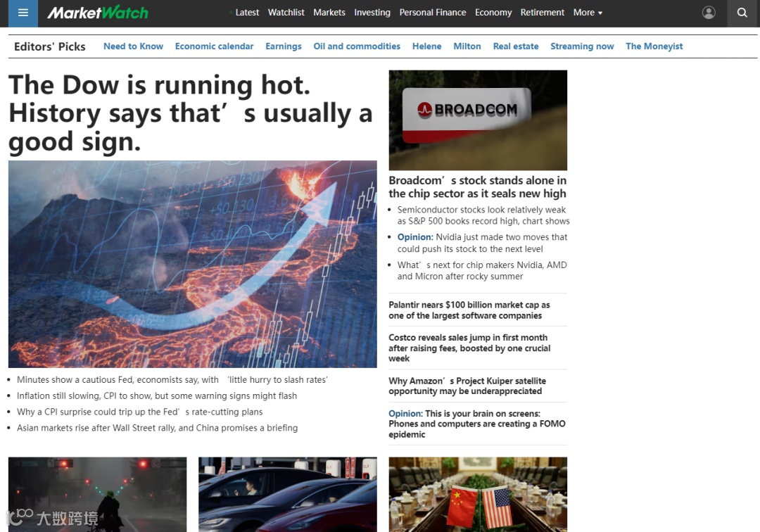Open Streaming now link
The width and height of the screenshot is (760, 532).
tap(582, 46)
